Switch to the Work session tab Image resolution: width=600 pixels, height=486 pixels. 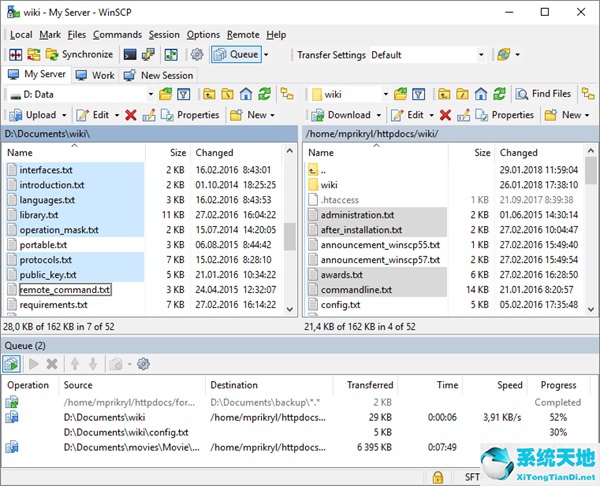(95, 75)
